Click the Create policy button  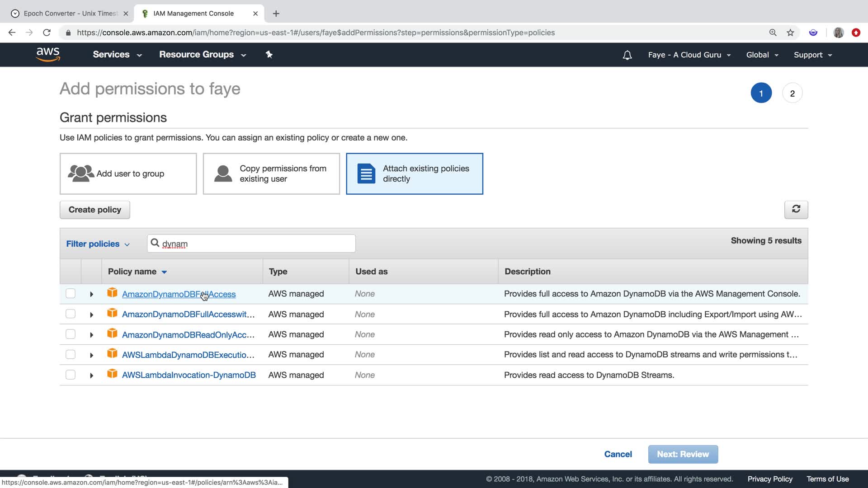point(95,210)
